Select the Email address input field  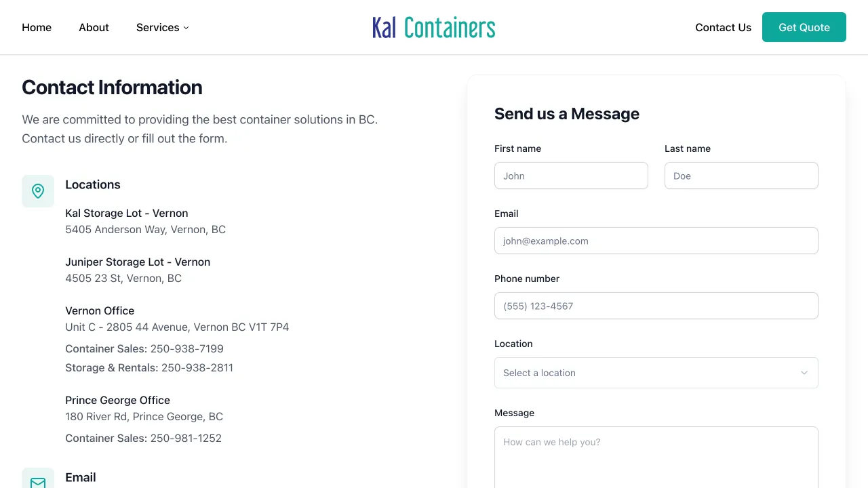click(x=656, y=241)
